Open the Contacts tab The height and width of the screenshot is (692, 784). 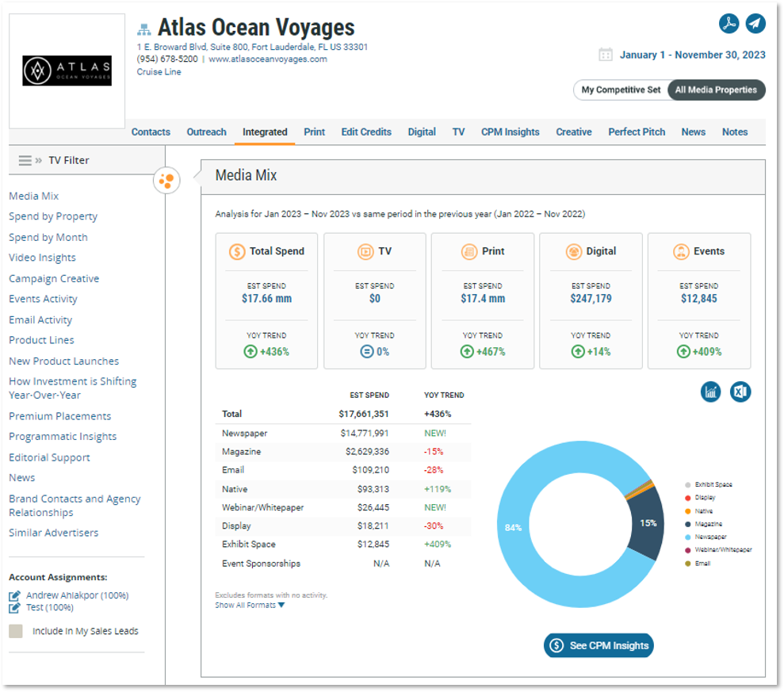[x=151, y=132]
